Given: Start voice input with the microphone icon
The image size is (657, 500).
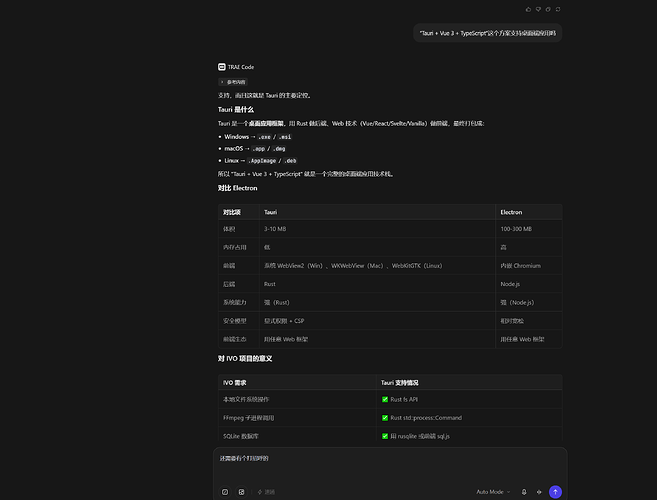Looking at the screenshot, I should (x=524, y=492).
